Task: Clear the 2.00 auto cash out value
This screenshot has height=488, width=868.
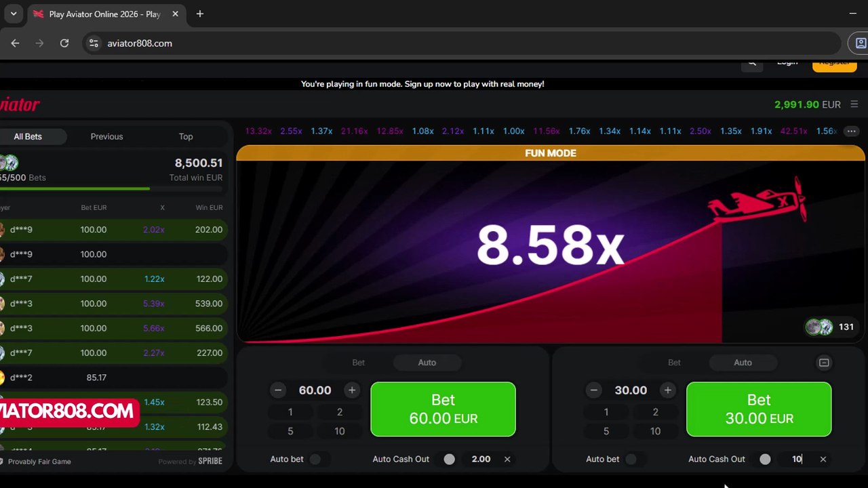Action: point(507,459)
